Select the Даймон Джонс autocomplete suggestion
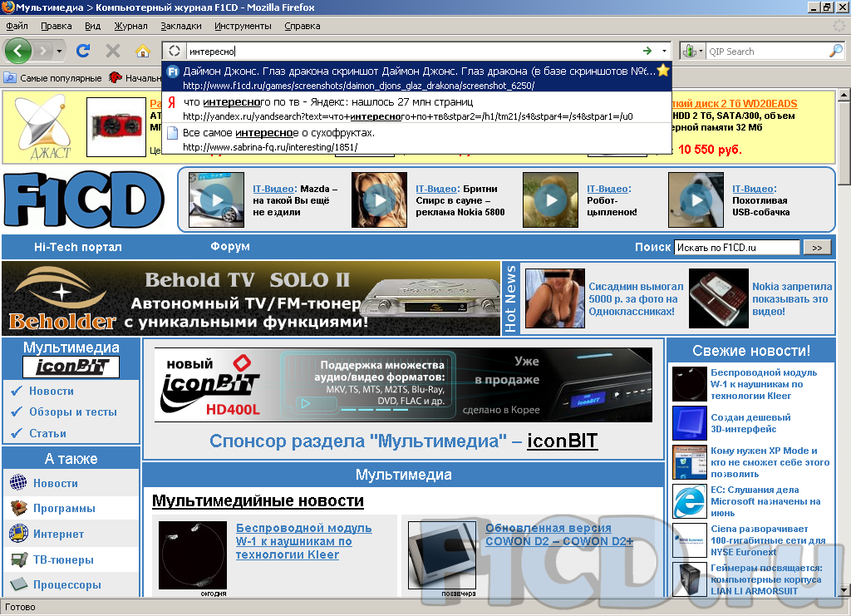The image size is (851, 616). 417,77
